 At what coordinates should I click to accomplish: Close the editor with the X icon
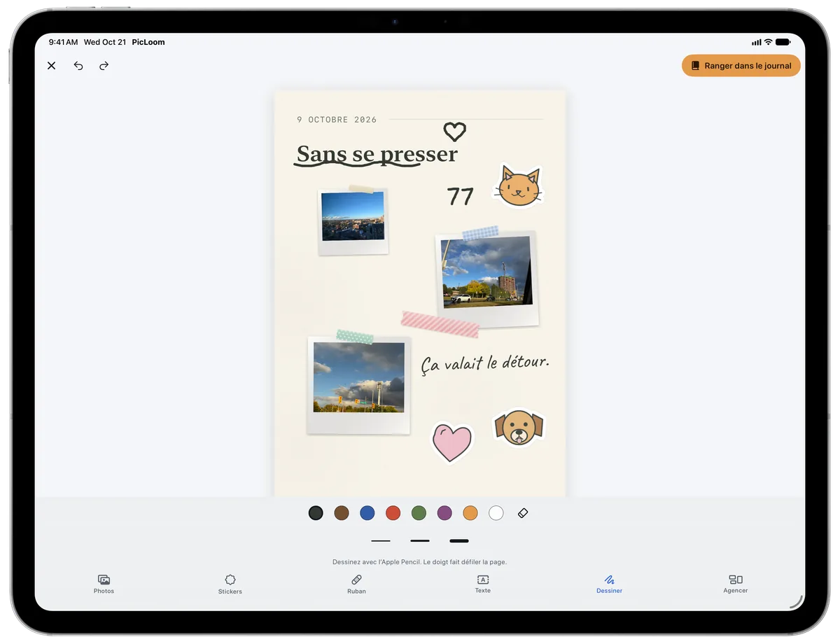[x=52, y=66]
